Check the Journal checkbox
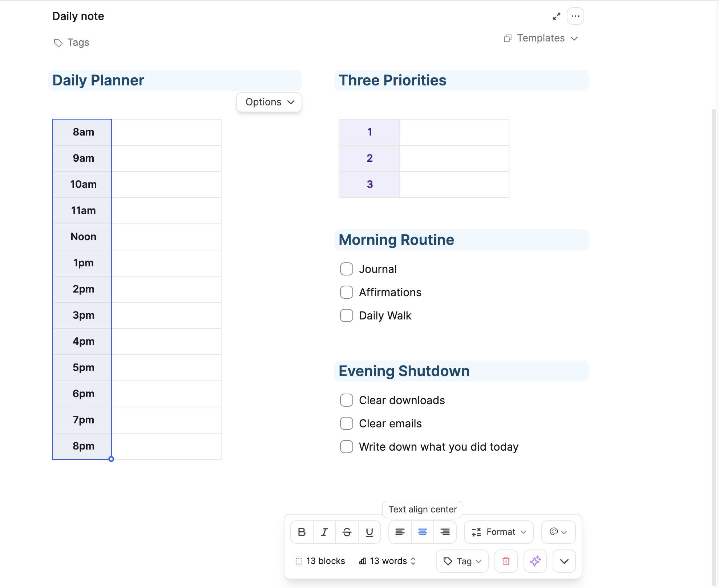The height and width of the screenshot is (588, 719). pyautogui.click(x=347, y=269)
